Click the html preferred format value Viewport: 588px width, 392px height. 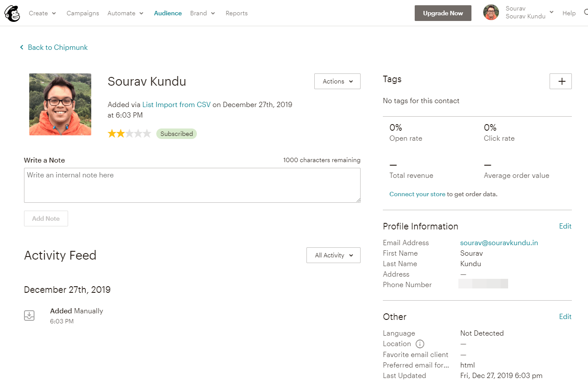pos(468,365)
